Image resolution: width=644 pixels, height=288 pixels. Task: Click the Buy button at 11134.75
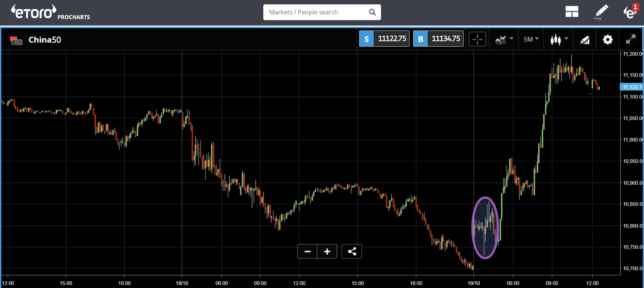pyautogui.click(x=438, y=39)
